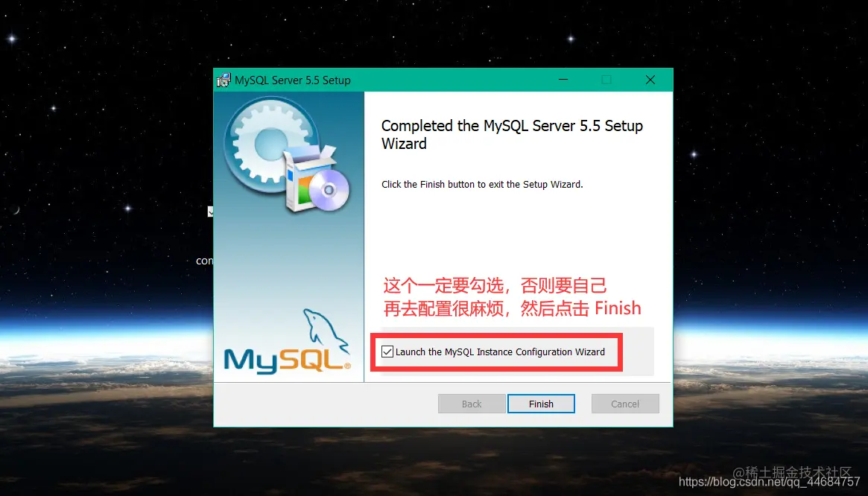Click the disabled Back button
The height and width of the screenshot is (496, 868).
(472, 404)
